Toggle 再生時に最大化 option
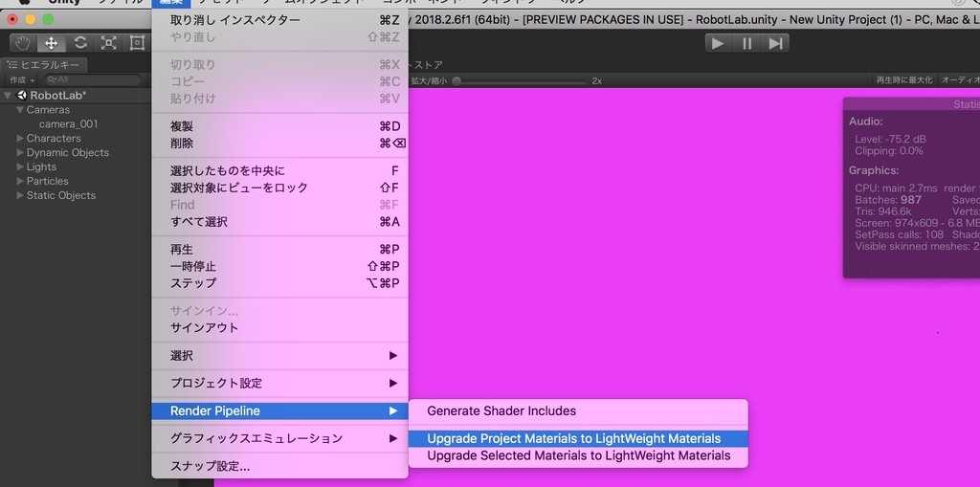Screen dimensions: 980x487 pos(903,80)
